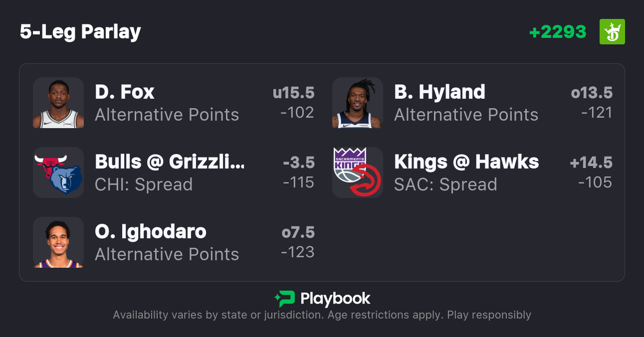Click the o7.5 line for Ighodaro
Image resolution: width=644 pixels, height=337 pixels.
point(298,232)
